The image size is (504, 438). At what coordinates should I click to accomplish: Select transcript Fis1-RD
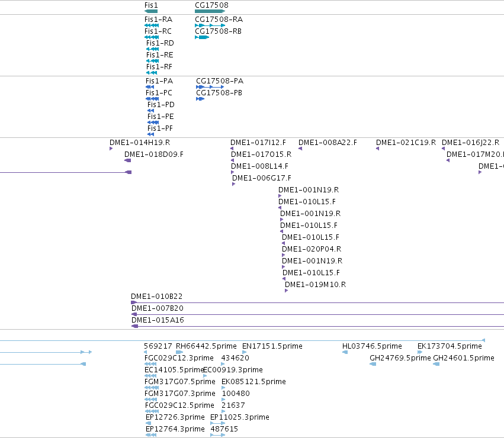[160, 43]
